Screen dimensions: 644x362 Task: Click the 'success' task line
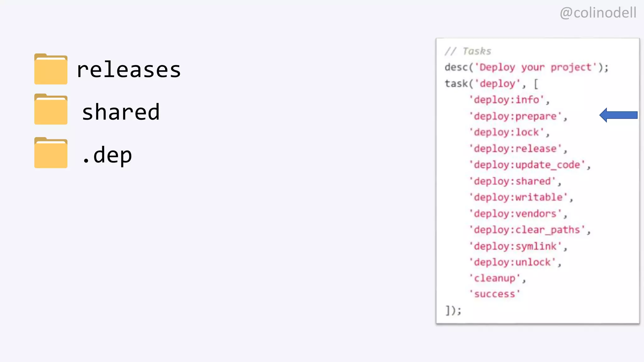point(494,294)
